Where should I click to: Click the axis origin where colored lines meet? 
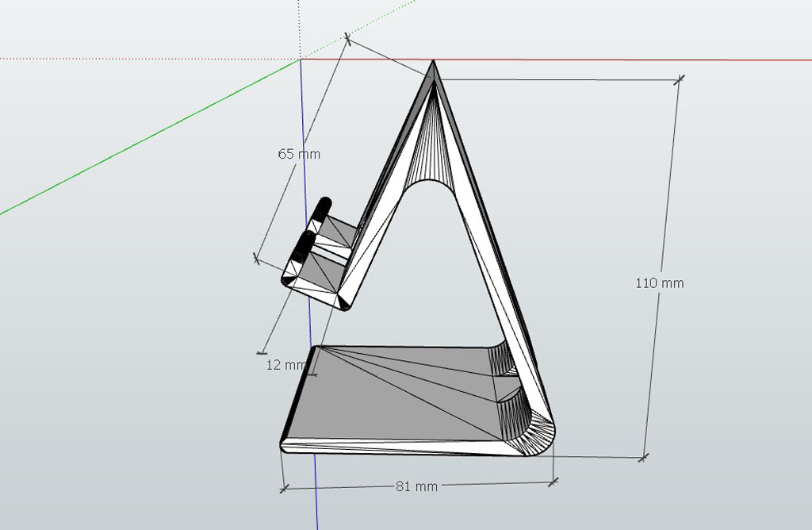[300, 60]
